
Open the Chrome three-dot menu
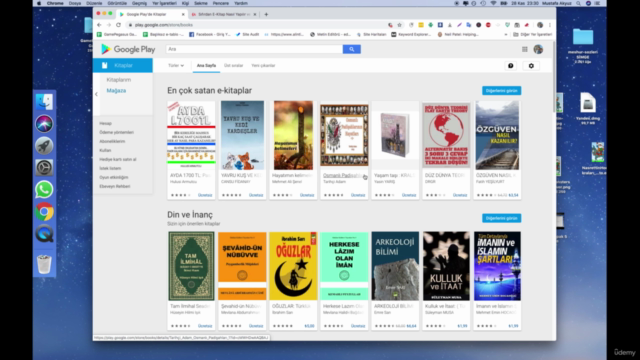pos(550,25)
